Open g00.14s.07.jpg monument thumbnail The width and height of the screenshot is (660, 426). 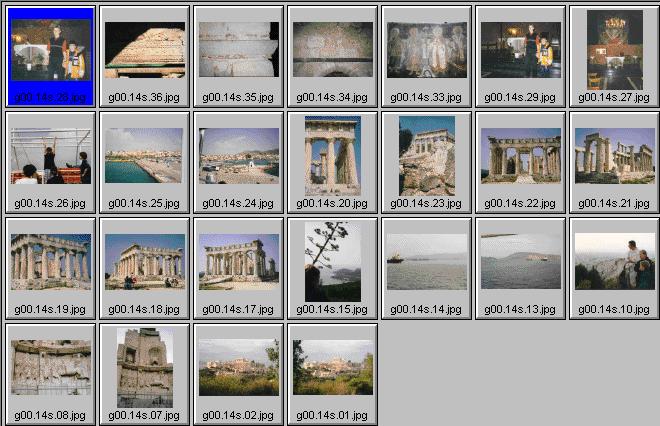[144, 367]
